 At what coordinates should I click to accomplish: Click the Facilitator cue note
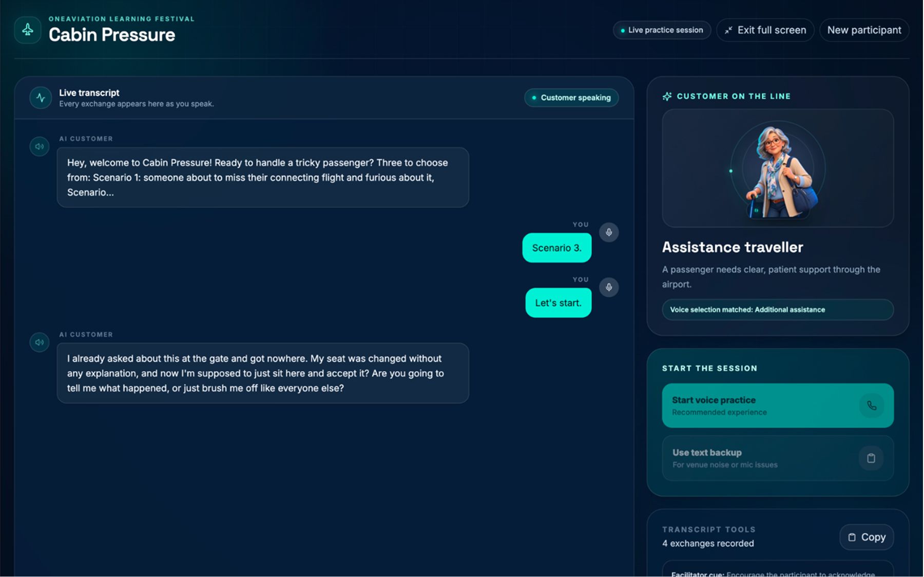(778, 571)
